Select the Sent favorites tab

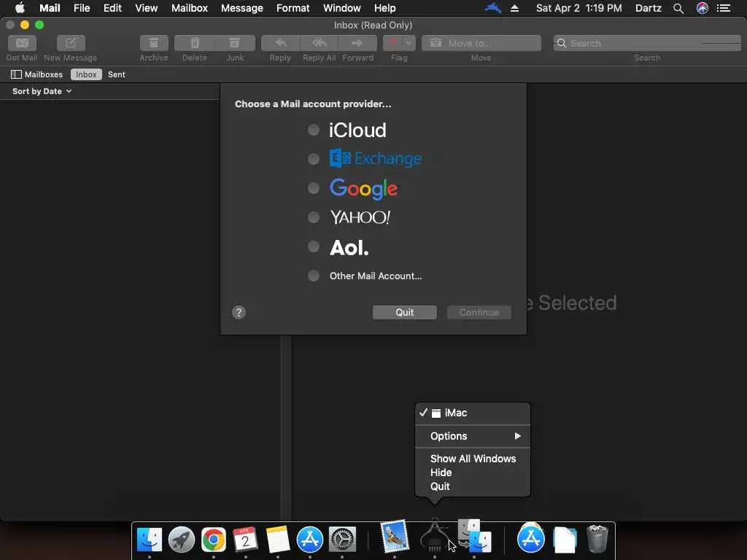pos(116,74)
